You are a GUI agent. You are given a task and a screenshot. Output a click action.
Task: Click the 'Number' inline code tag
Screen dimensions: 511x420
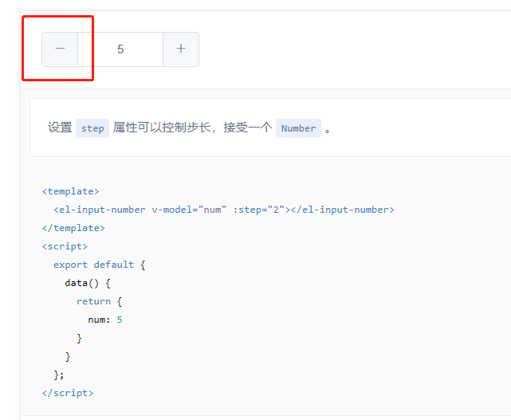pyautogui.click(x=298, y=128)
